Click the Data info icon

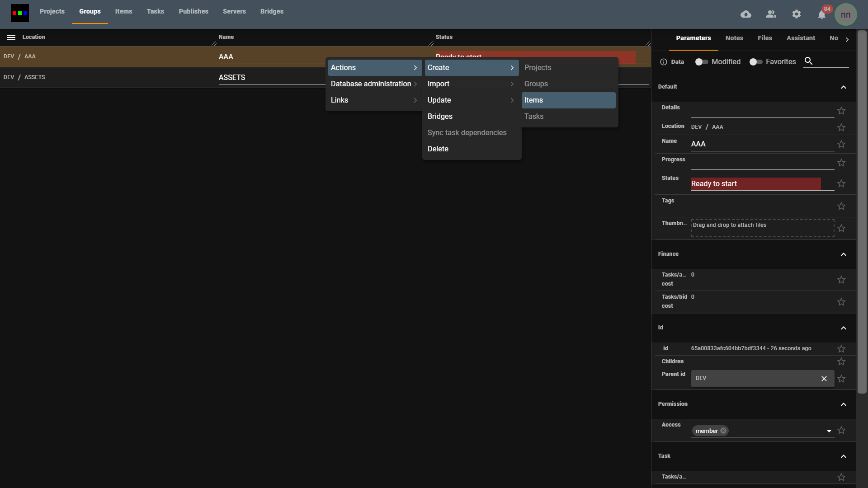click(663, 62)
